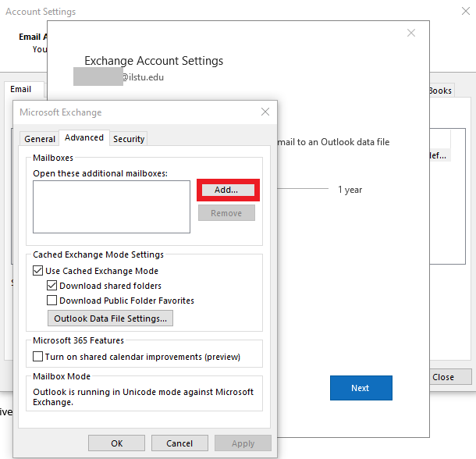Uncheck Download shared folders
Image resolution: width=476 pixels, height=459 pixels.
(x=52, y=285)
